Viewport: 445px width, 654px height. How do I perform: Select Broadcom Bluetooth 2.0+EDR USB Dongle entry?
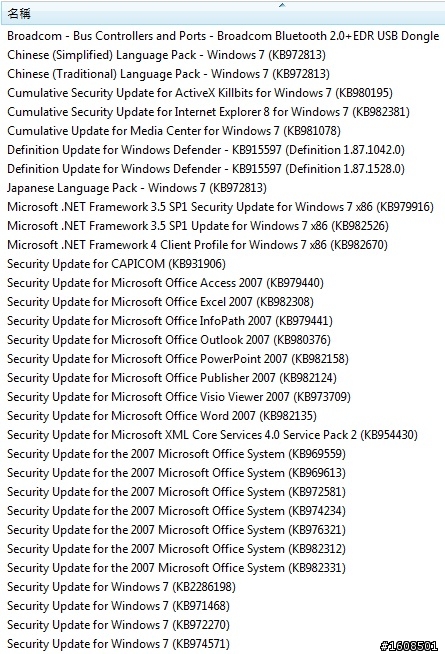223,36
